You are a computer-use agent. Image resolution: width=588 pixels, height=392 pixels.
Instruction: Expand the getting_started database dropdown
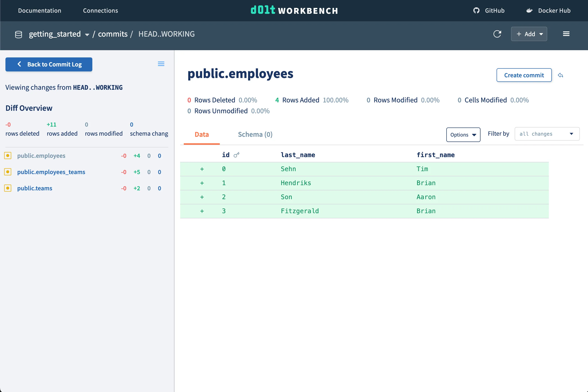(87, 35)
